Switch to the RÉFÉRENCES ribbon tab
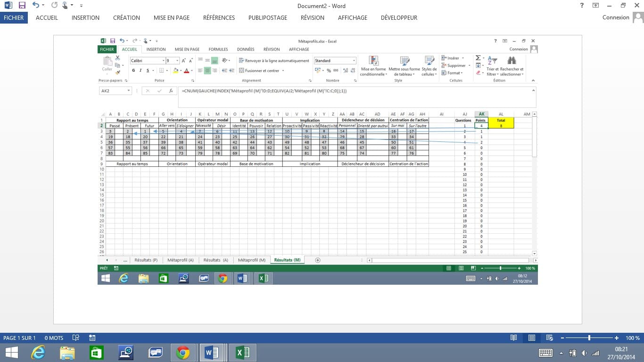 click(219, 17)
